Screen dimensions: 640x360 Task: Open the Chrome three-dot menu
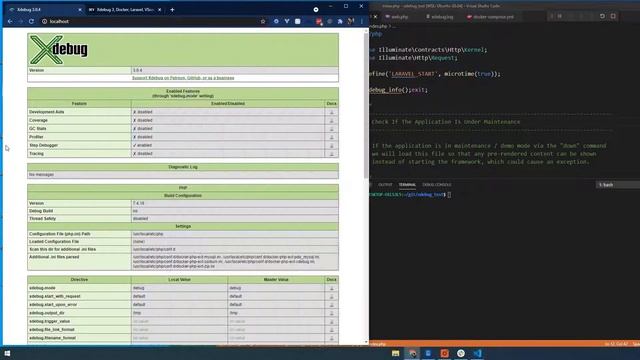coord(362,21)
